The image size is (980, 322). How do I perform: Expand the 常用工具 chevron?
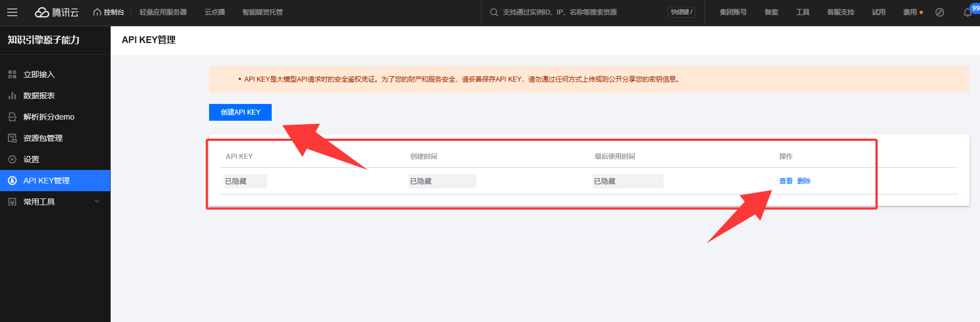[x=97, y=201]
